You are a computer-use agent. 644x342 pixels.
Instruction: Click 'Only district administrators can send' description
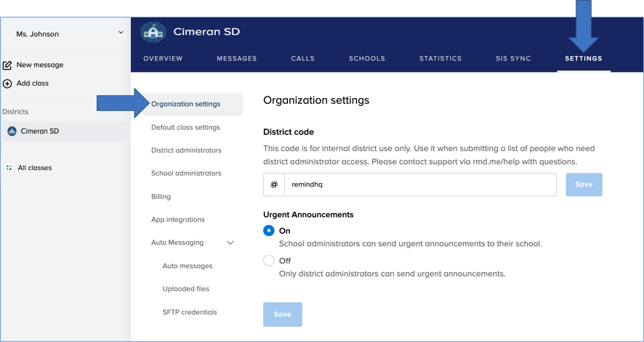(393, 274)
